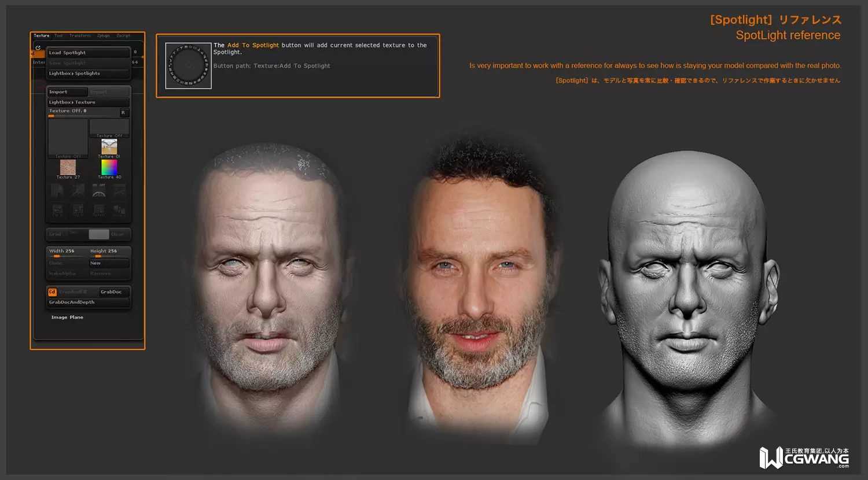Open the Zscript menu

pyautogui.click(x=123, y=36)
